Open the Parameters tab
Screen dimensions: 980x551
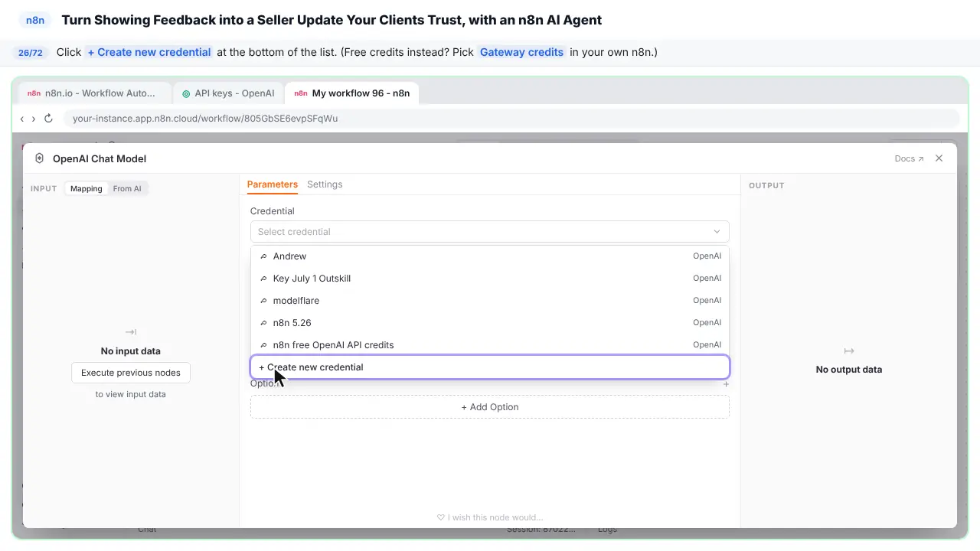(273, 184)
